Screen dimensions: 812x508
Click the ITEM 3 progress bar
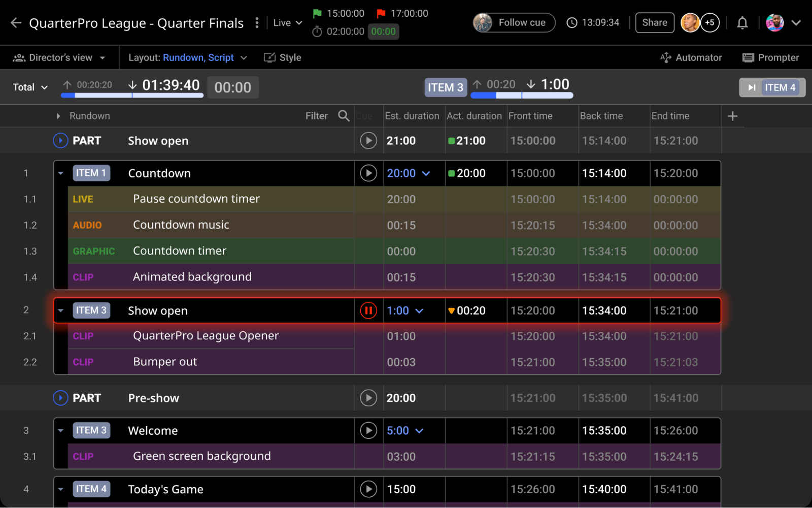[x=522, y=96]
